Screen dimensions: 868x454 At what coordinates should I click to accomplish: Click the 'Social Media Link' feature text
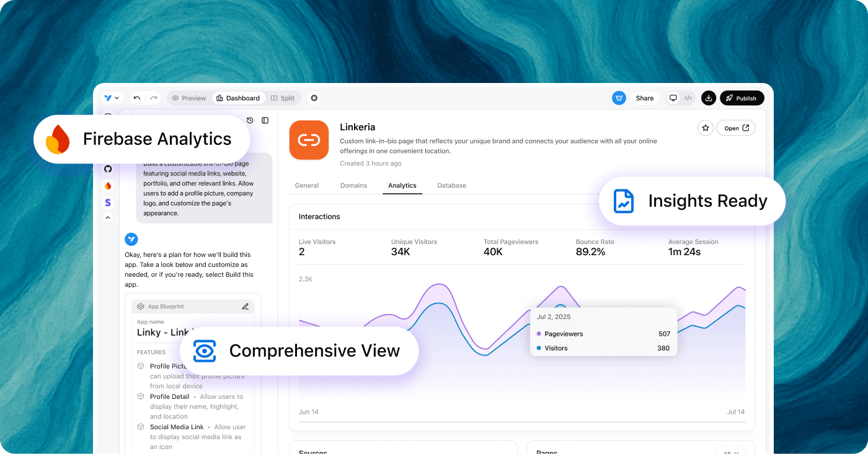pos(177,427)
